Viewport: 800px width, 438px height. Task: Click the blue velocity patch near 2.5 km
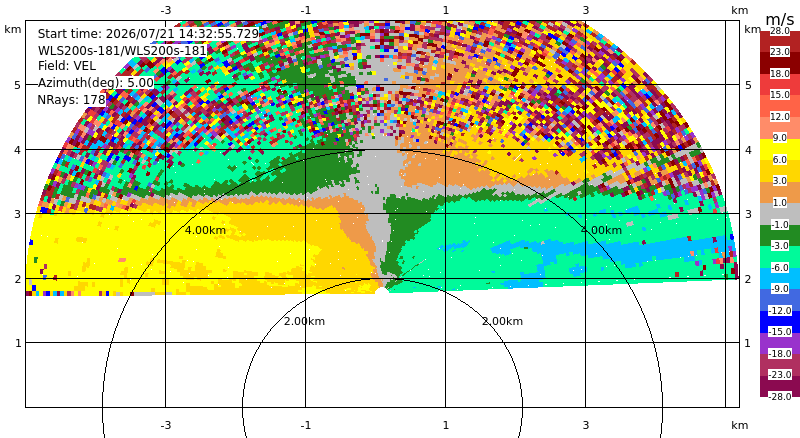point(612,254)
